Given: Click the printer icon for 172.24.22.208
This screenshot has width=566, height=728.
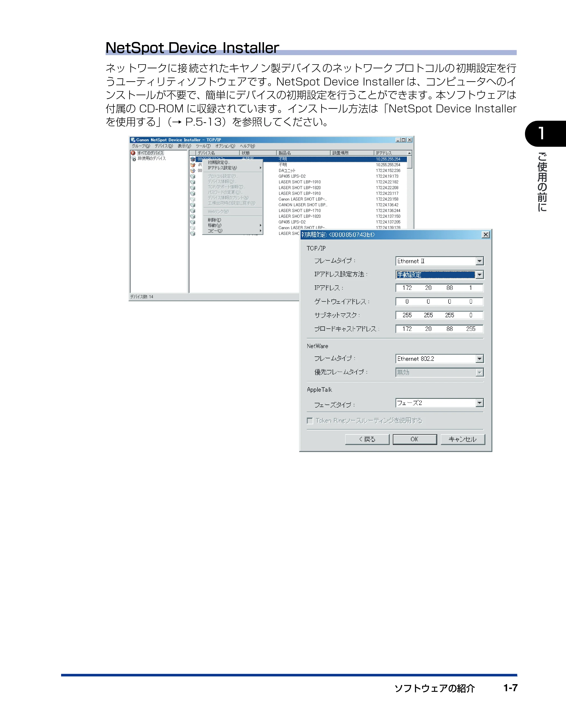Looking at the screenshot, I should click(x=193, y=188).
